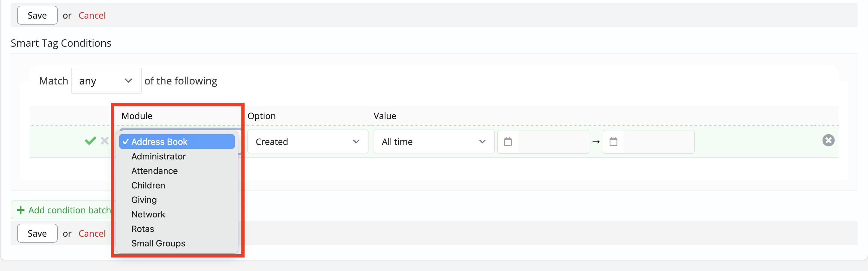Expand the All time value dropdown
Viewport: 868px width, 271px height.
pyautogui.click(x=434, y=142)
